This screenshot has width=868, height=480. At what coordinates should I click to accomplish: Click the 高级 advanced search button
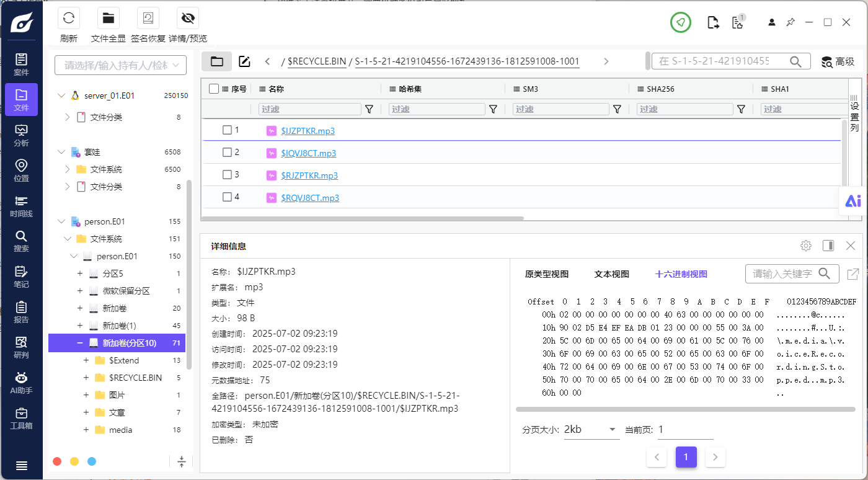(x=838, y=61)
